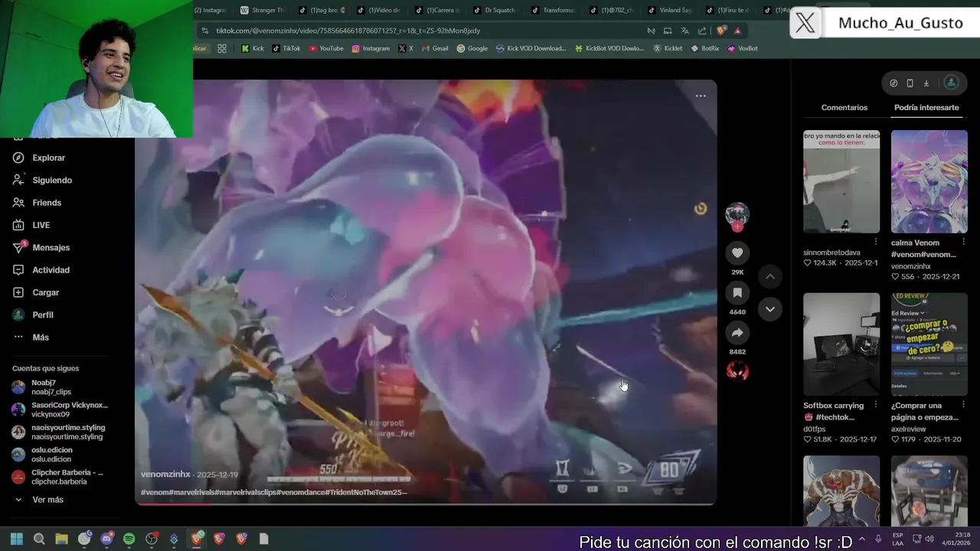Open the three-dot menu on the video
This screenshot has height=551, width=980.
coord(701,96)
